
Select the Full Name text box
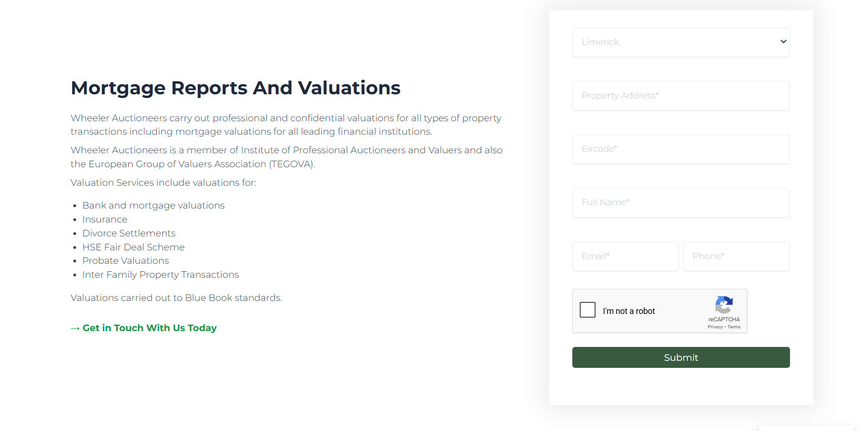click(x=680, y=202)
